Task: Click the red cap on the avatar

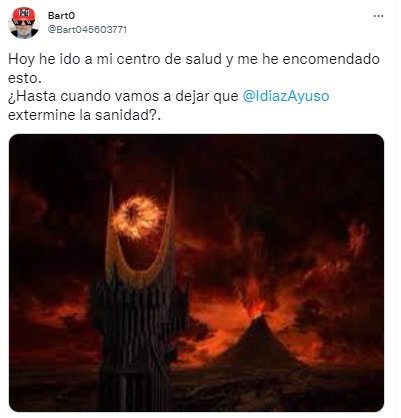Action: pos(24,14)
